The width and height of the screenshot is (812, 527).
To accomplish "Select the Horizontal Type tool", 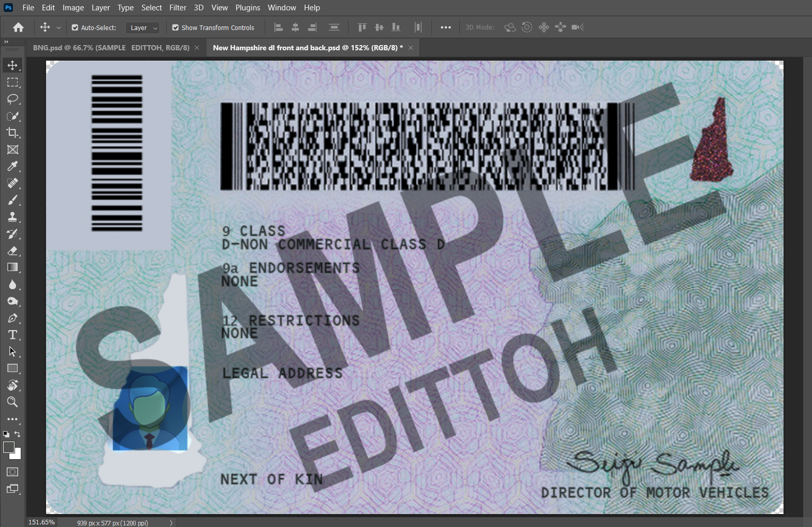I will [x=12, y=335].
